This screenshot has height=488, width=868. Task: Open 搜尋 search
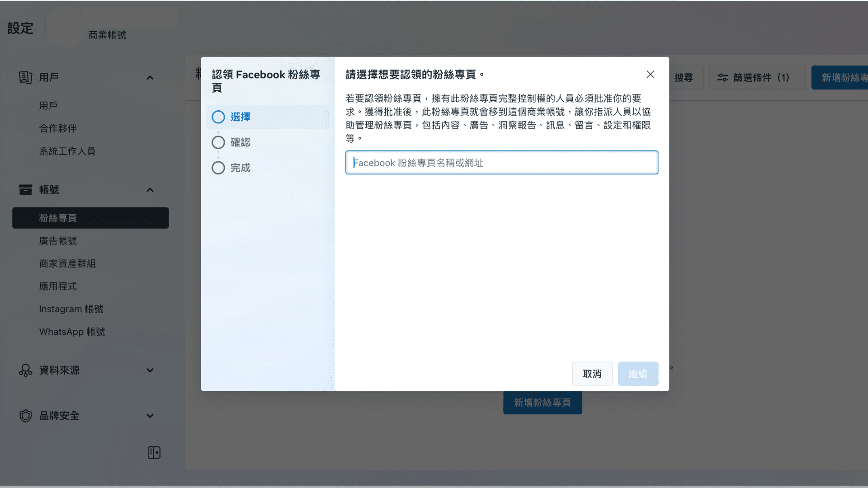pos(684,77)
